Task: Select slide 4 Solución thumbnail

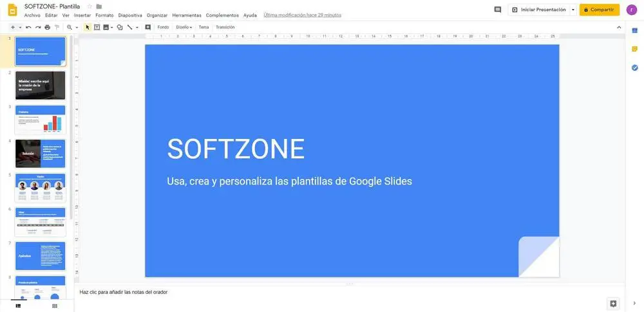Action: [40, 154]
